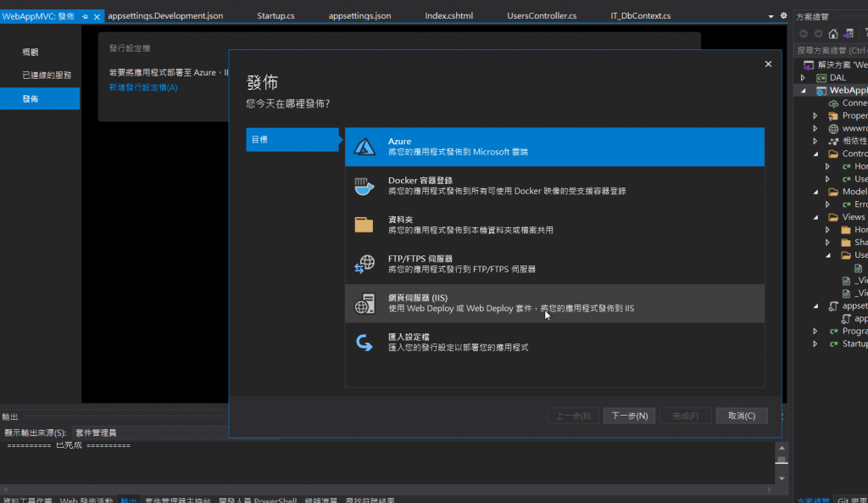
Task: Click Solution Explorer forward arrow
Action: (818, 34)
